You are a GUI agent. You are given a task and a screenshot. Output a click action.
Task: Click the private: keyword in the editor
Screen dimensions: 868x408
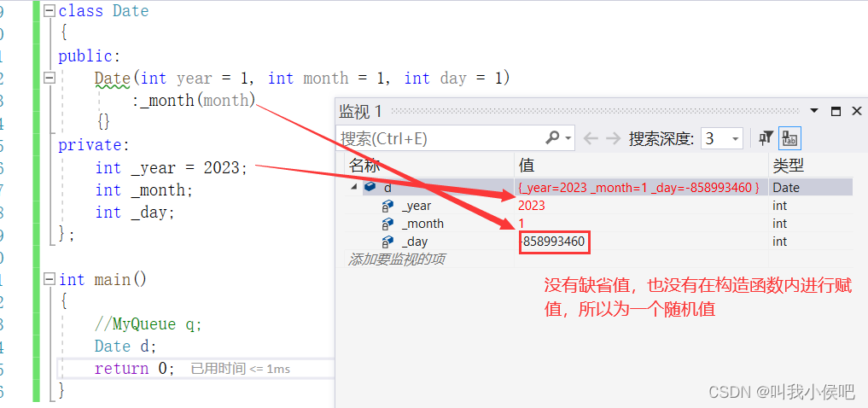click(x=94, y=145)
